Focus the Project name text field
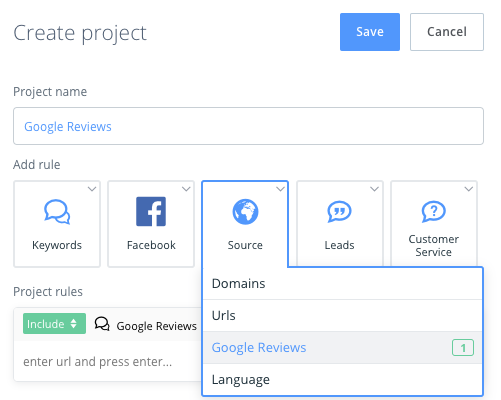 248,126
